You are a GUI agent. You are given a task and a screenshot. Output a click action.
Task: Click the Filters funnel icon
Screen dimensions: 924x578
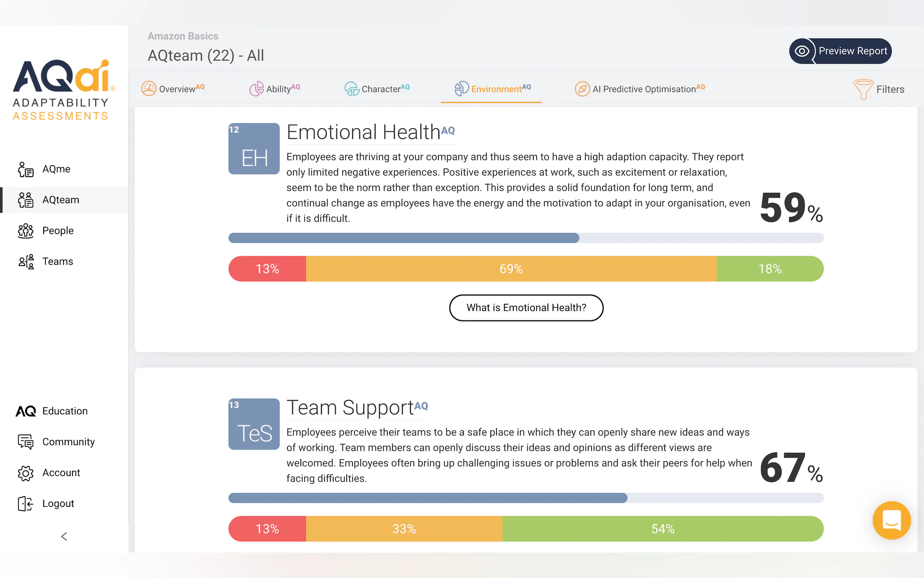(x=863, y=89)
